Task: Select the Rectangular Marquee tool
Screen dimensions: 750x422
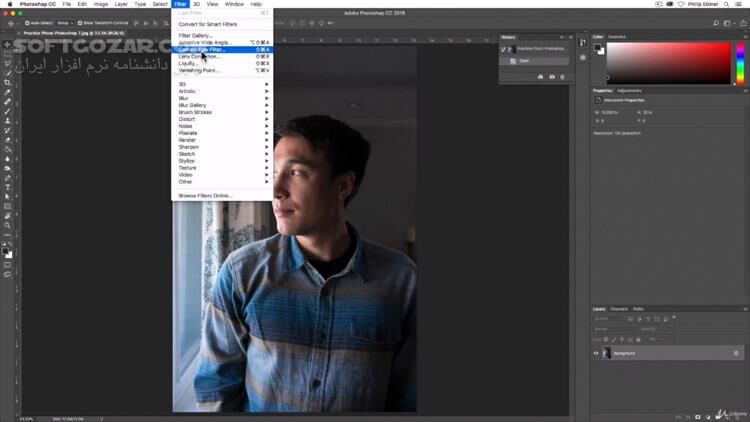Action: 7,54
